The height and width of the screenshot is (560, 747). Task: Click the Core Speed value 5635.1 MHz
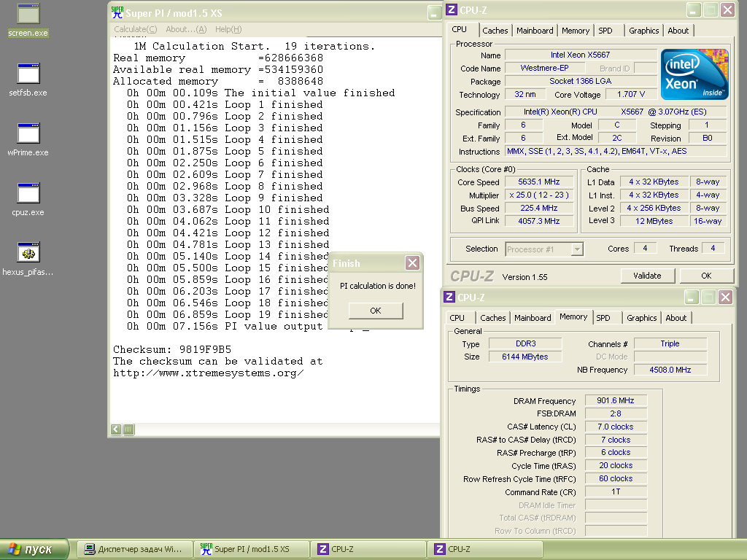(x=539, y=182)
